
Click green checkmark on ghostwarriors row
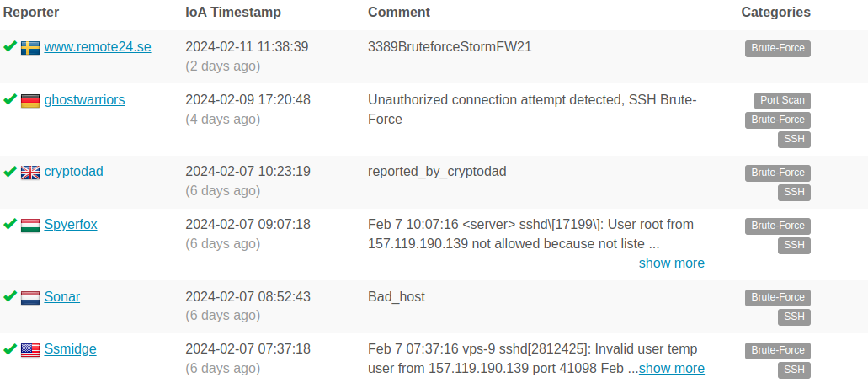point(10,99)
